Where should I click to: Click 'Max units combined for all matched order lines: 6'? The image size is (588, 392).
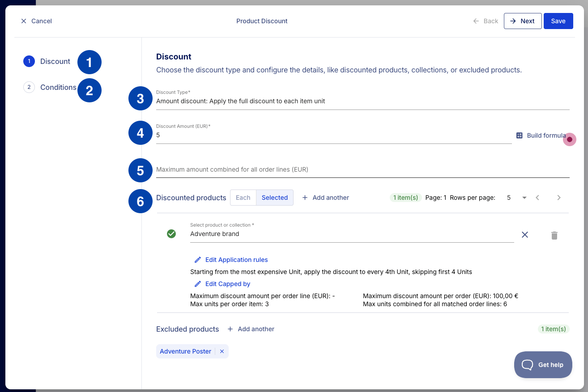[435, 304]
